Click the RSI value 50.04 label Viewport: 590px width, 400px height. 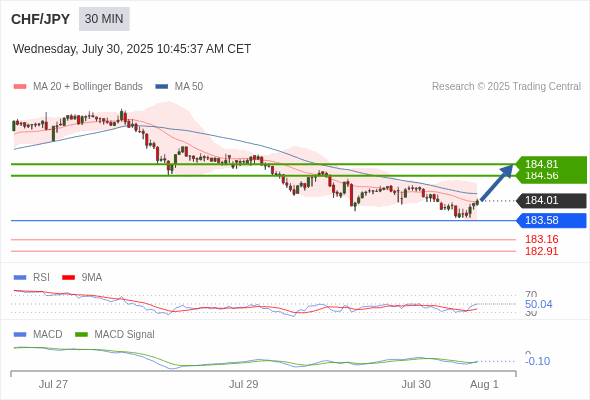point(538,304)
